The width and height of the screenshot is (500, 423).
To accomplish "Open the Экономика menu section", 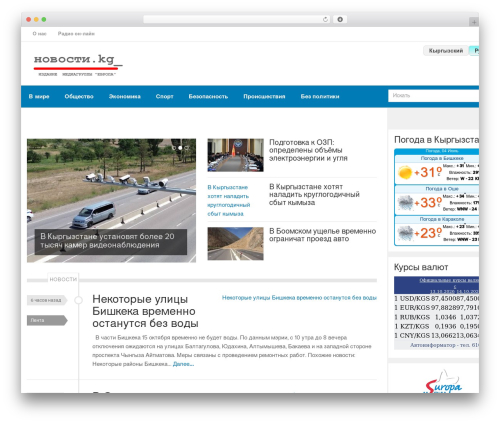I will (x=125, y=96).
